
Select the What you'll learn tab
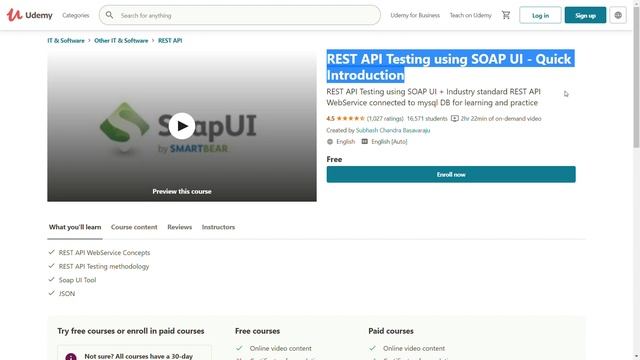[75, 227]
